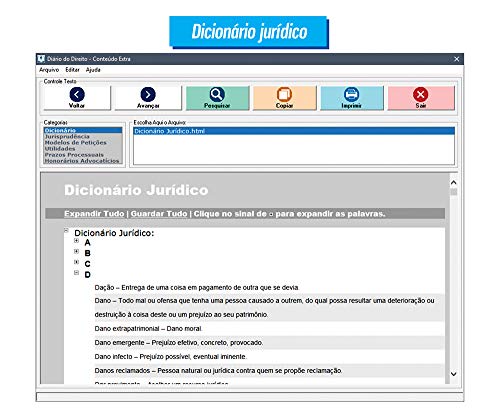Screen dimensions: 500x418
Task: Click the app icon in title bar
Action: click(41, 59)
